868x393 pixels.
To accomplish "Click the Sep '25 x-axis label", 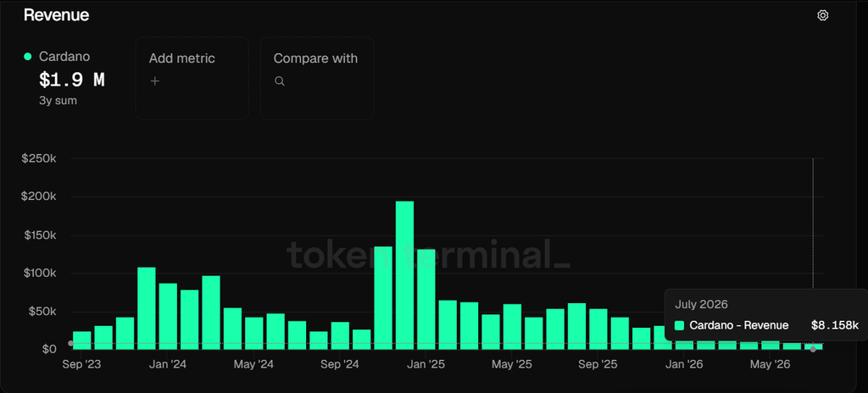I will point(598,365).
